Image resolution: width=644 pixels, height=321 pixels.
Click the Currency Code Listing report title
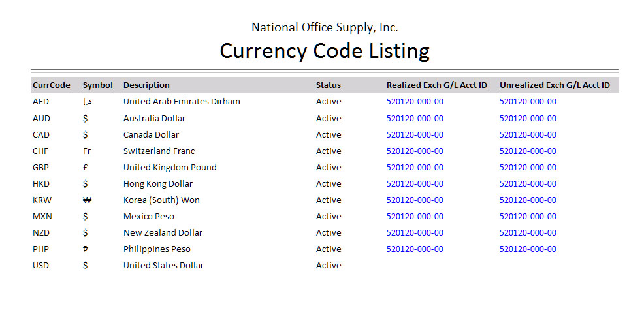click(x=325, y=51)
